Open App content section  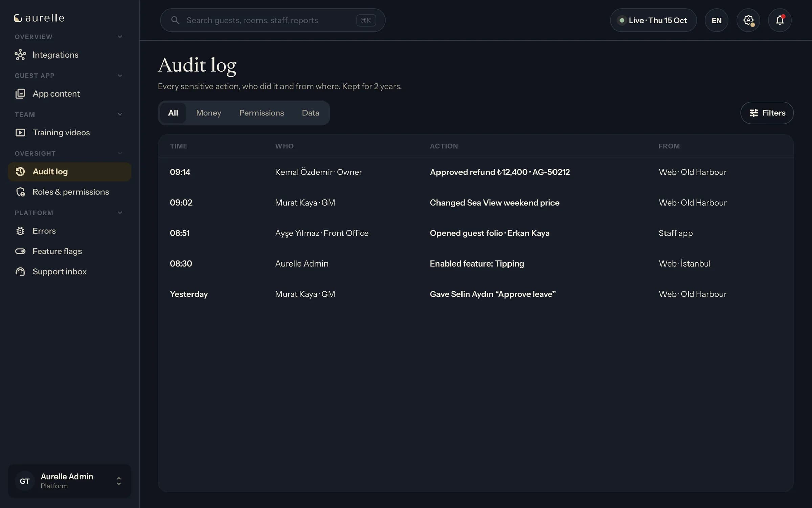click(x=69, y=94)
